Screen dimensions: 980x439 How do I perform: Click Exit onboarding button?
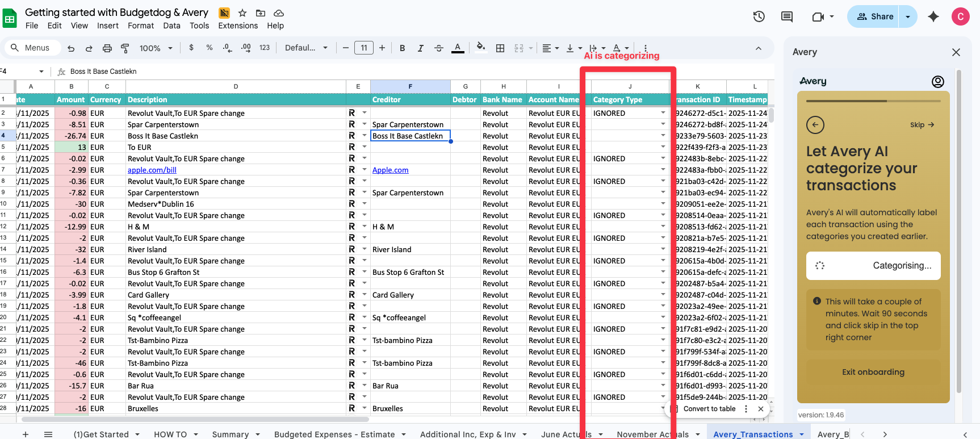coord(873,372)
